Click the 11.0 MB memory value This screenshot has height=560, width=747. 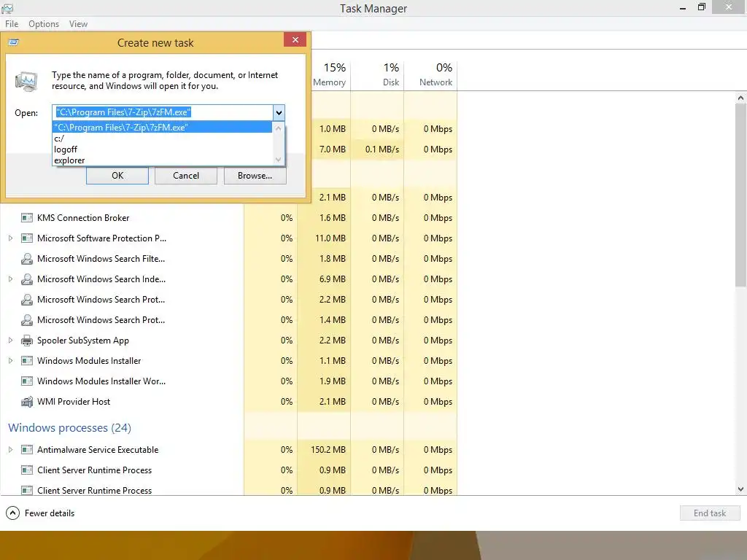(330, 238)
